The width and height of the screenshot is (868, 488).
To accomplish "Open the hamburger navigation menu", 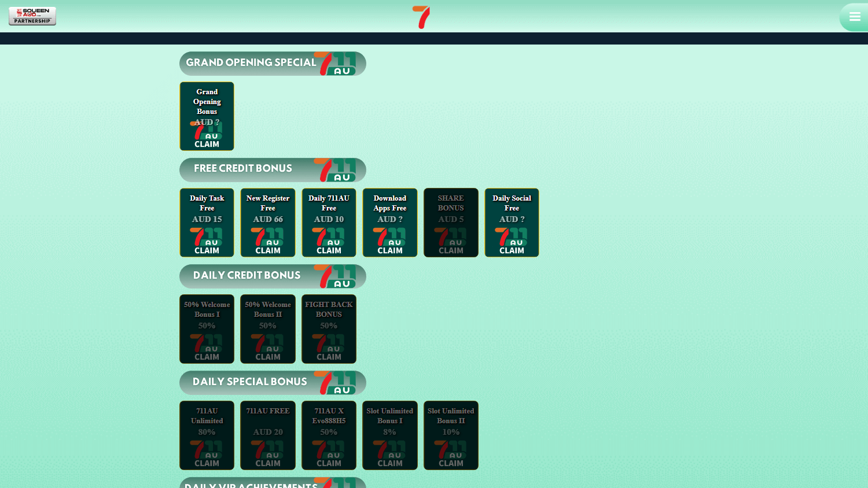I will coord(855,16).
